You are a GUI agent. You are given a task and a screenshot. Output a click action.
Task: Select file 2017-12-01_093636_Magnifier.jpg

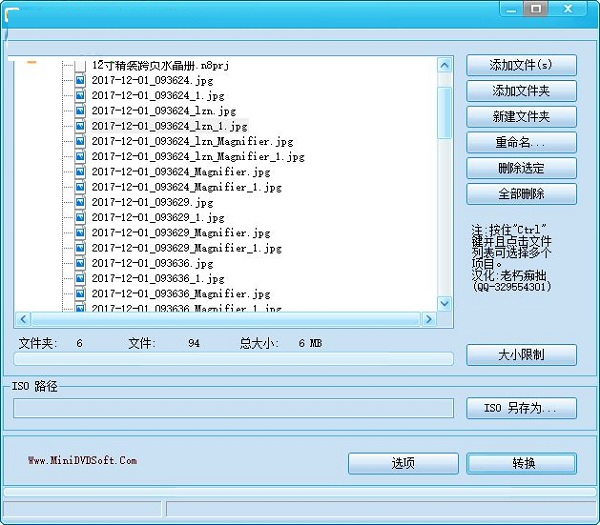181,293
